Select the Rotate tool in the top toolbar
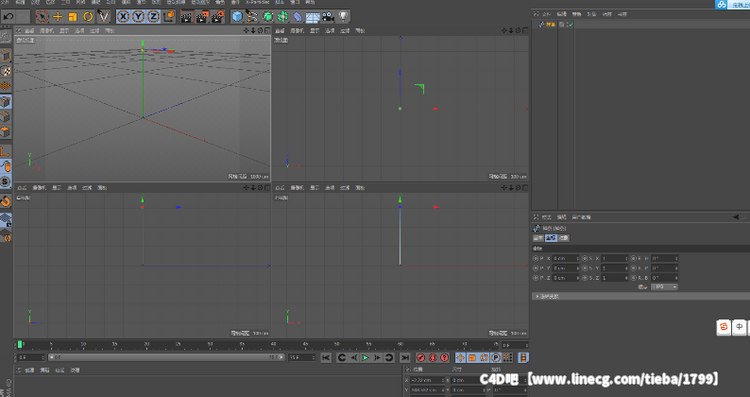 tap(88, 17)
